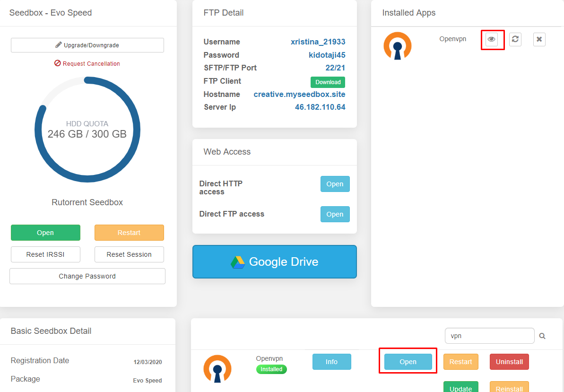The width and height of the screenshot is (564, 392).
Task: Click the vpn search input field
Action: pos(489,335)
